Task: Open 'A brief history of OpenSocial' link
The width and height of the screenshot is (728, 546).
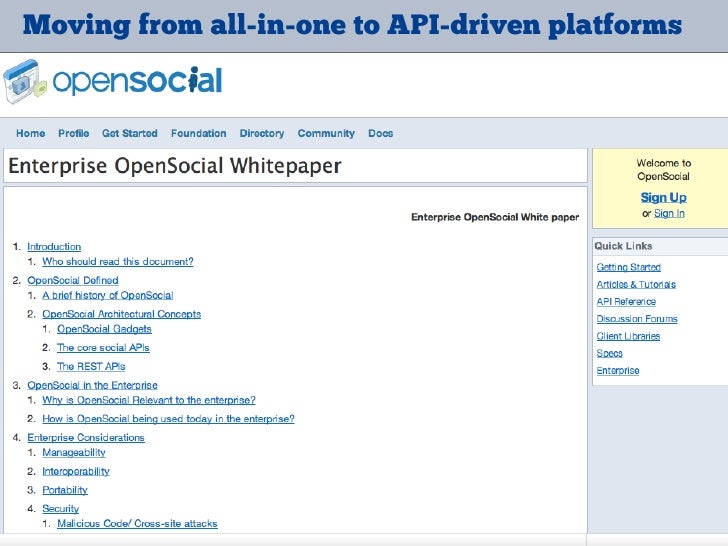Action: coord(108,295)
